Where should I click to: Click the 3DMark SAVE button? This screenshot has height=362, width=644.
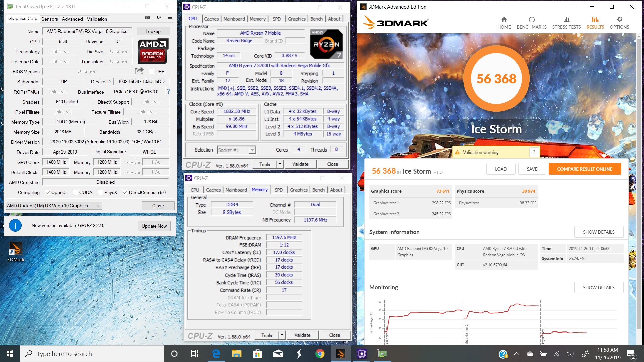[532, 169]
